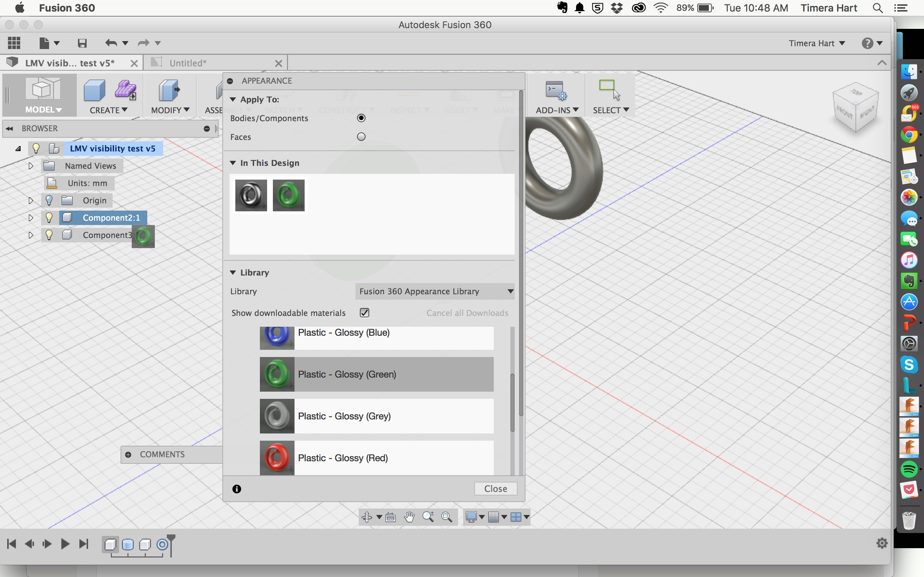Open the MODEL workspace dropdown

click(x=43, y=109)
